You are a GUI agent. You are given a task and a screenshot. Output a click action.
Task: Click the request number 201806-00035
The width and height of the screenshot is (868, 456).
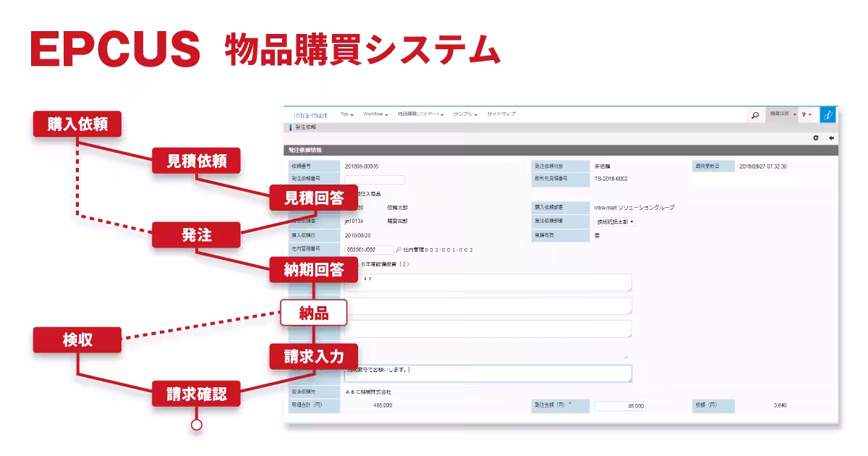coord(362,166)
